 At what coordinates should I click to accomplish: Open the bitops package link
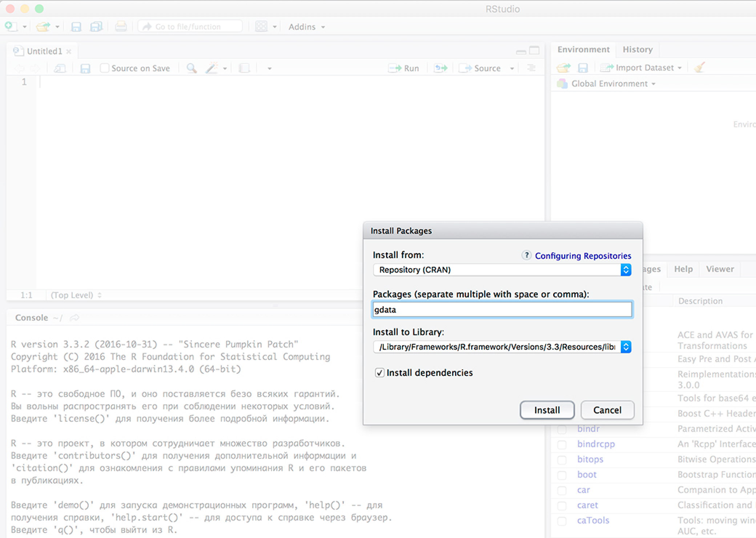[x=590, y=459]
